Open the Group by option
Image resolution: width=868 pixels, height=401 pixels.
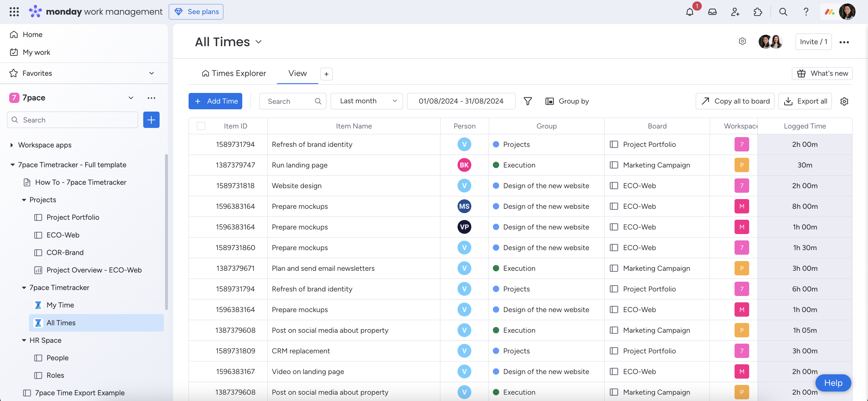[567, 101]
